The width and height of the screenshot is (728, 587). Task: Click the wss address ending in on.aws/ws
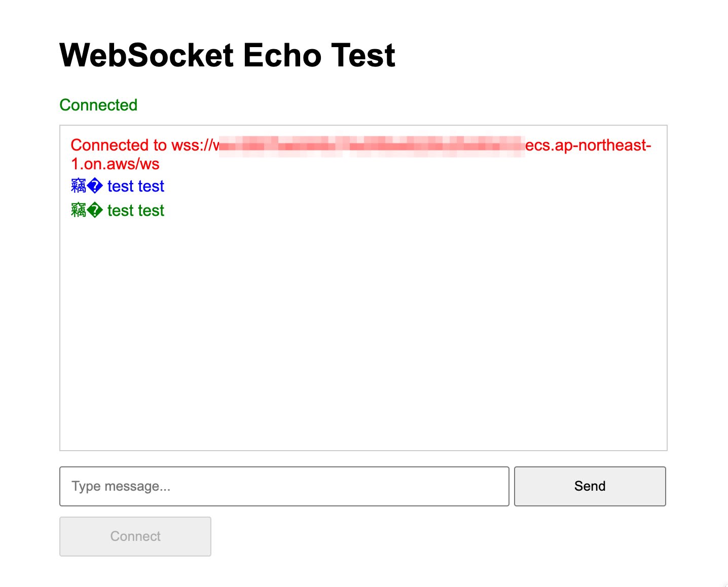coord(115,164)
